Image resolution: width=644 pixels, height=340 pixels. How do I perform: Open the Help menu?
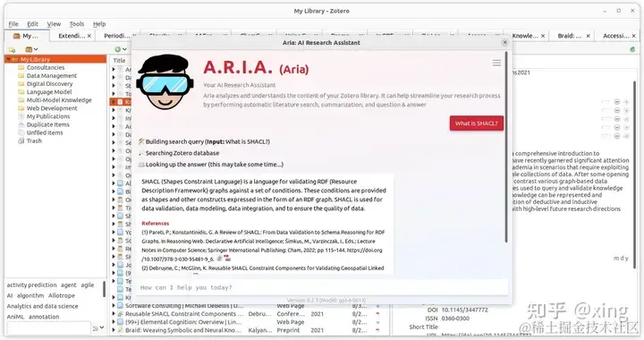pyautogui.click(x=99, y=24)
